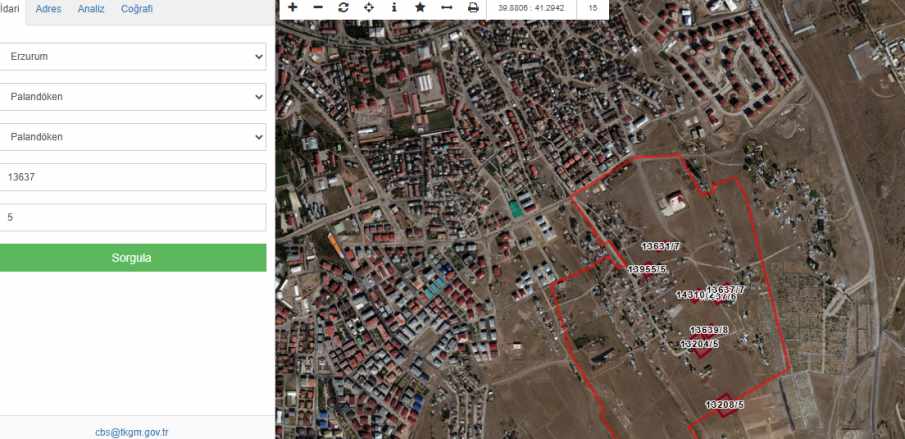Open the Erzurum province dropdown
This screenshot has width=905, height=439.
point(132,57)
